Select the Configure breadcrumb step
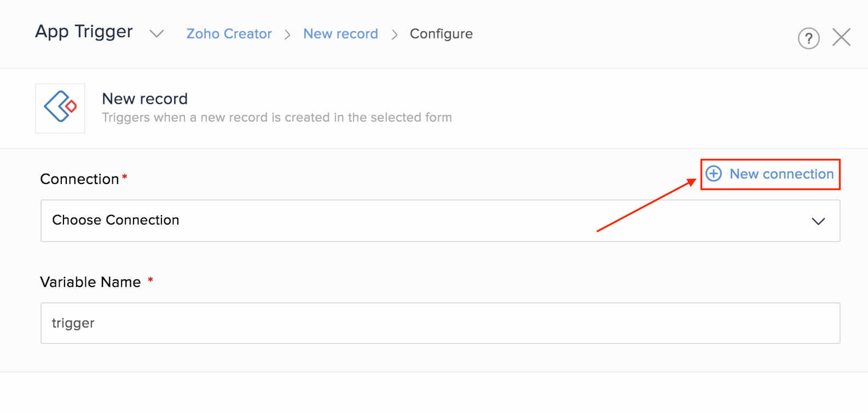 click(x=441, y=34)
